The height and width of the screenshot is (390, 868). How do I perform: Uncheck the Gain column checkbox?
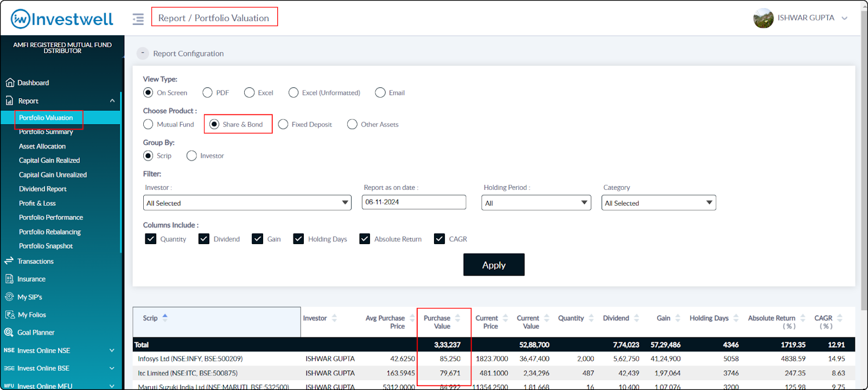(x=258, y=239)
